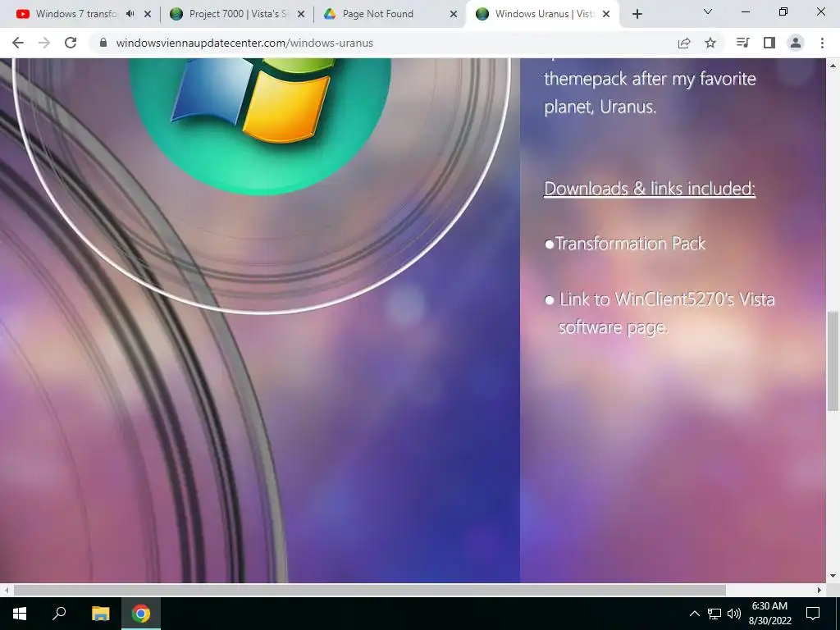This screenshot has height=630, width=840.
Task: Click the Downloads & links included heading
Action: (x=650, y=189)
